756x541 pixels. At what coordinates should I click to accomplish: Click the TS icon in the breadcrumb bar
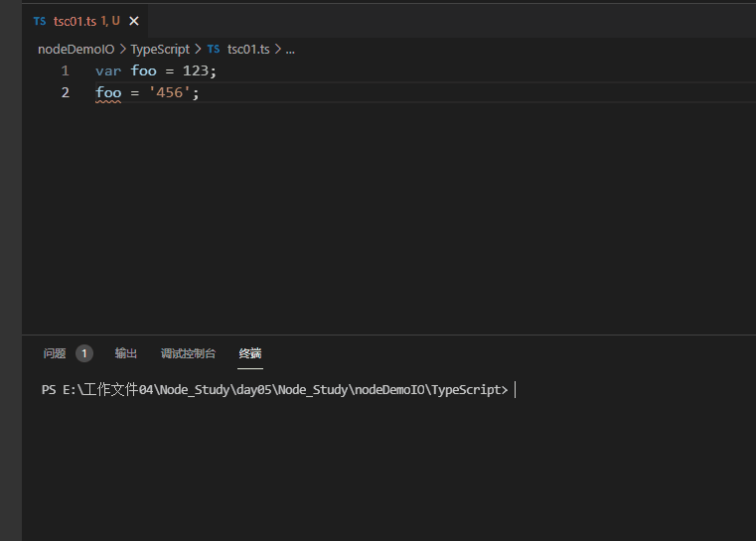[214, 49]
